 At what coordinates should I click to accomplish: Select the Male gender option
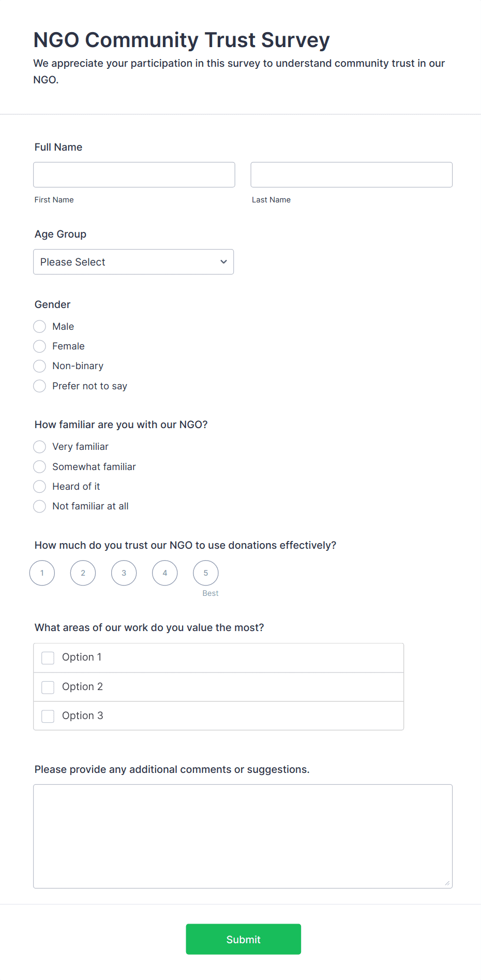40,327
